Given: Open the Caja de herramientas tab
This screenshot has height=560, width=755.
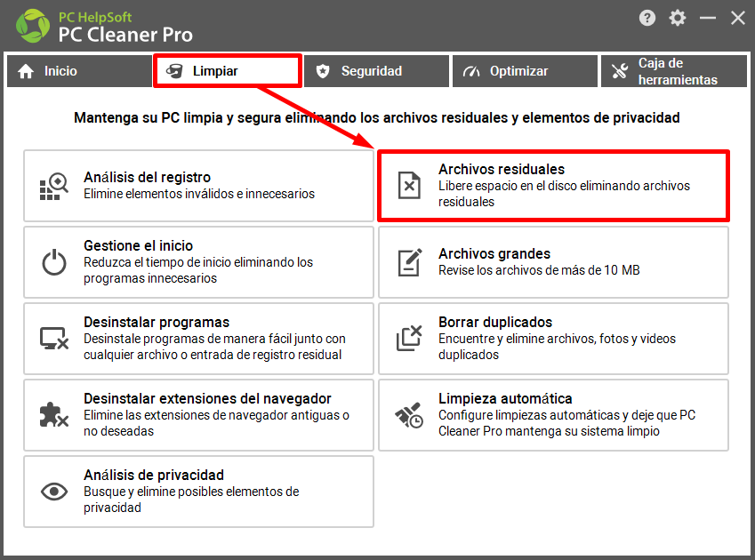Looking at the screenshot, I should (674, 71).
